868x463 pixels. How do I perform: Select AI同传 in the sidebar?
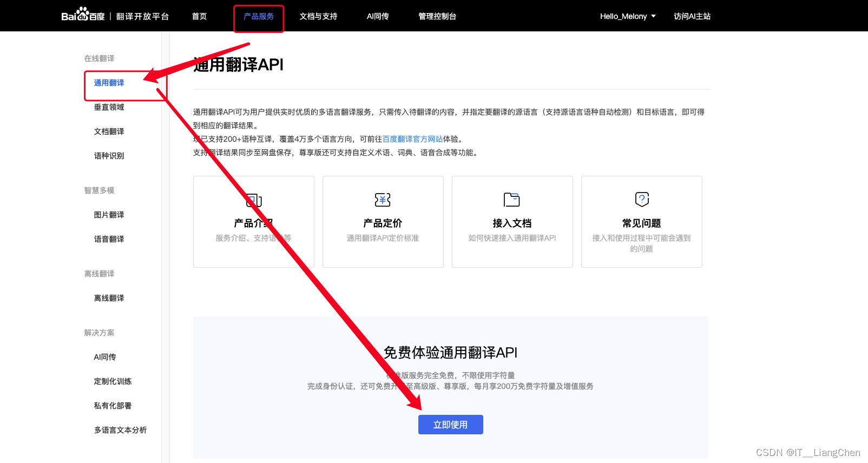(105, 357)
